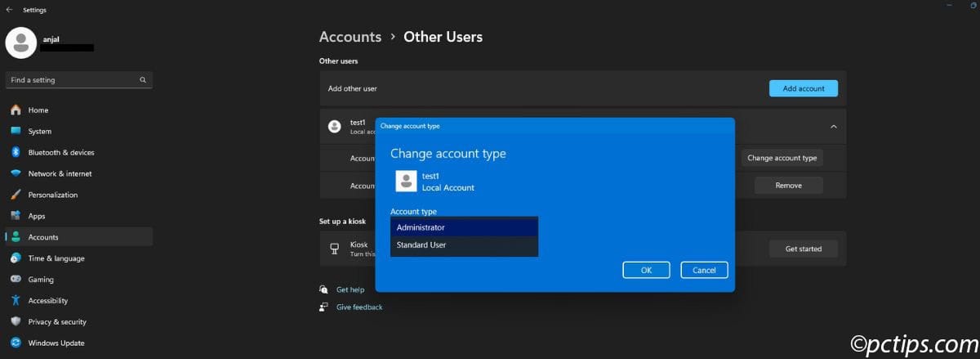Click the Add account button
Viewport: 980px width, 359px height.
(x=804, y=88)
